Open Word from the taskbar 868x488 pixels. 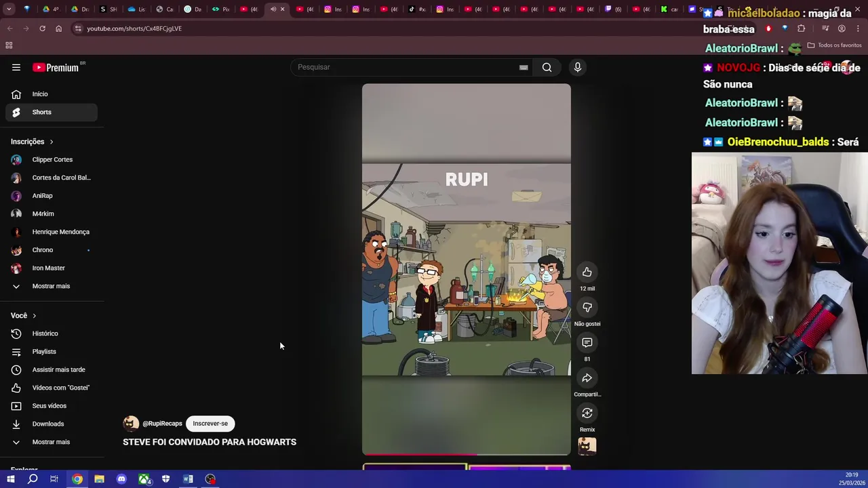coord(188,479)
